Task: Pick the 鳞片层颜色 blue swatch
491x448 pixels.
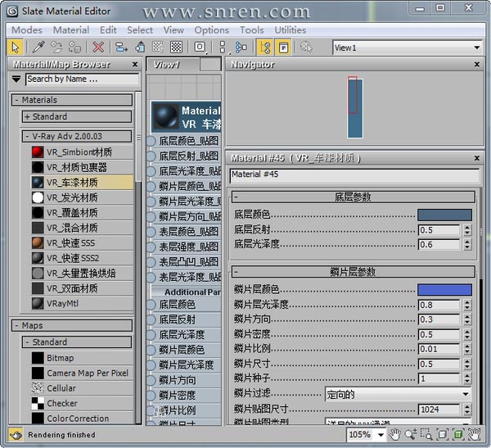Action: point(444,290)
